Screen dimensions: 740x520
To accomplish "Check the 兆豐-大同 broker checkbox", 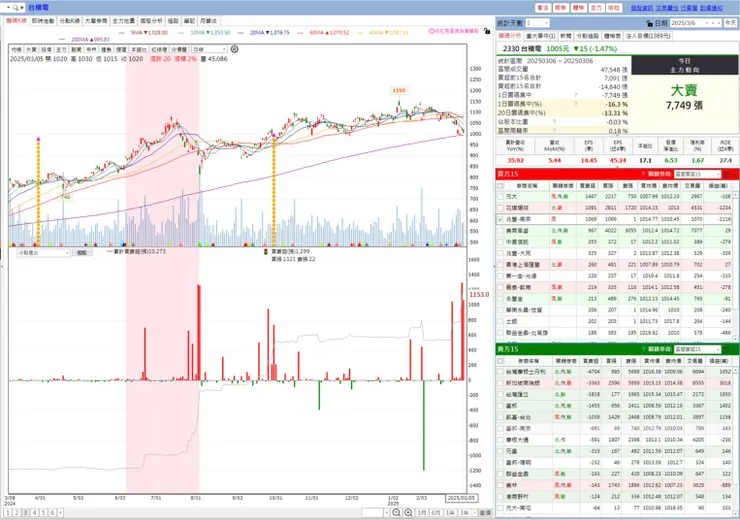I will point(500,253).
